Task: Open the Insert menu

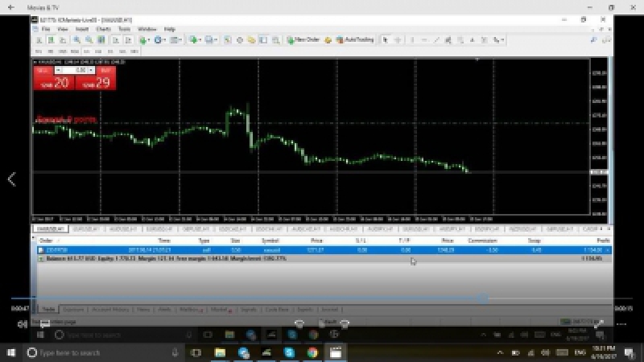Action: (82, 29)
